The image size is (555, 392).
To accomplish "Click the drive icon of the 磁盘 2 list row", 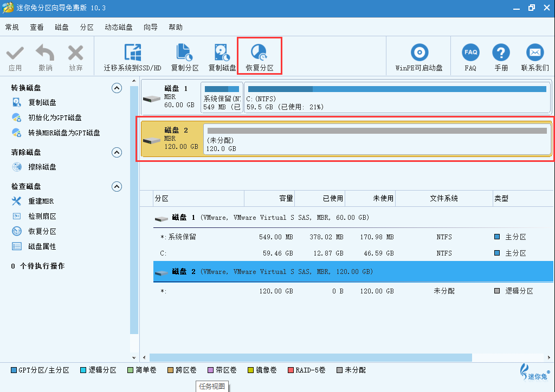I will click(x=162, y=273).
